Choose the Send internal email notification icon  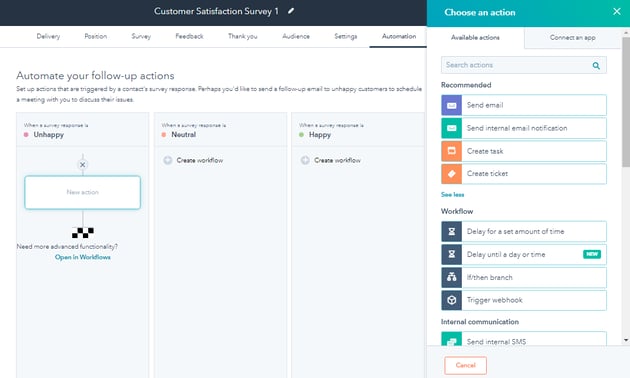452,128
